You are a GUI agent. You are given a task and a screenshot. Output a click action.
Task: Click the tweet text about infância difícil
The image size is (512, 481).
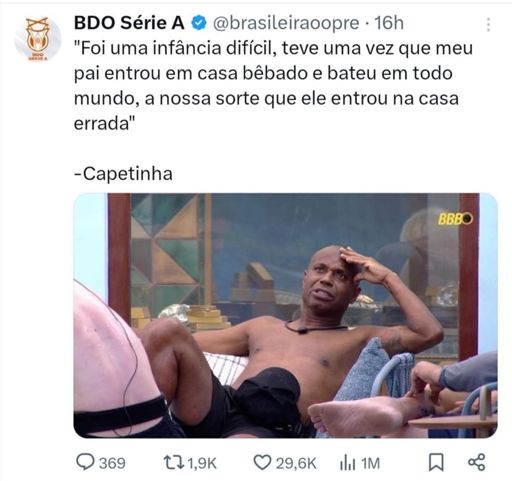(273, 86)
